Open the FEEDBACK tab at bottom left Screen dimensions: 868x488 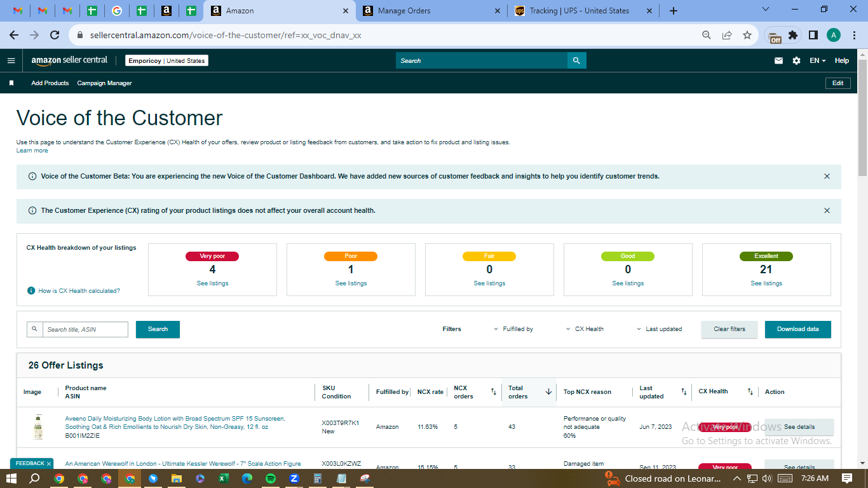(32, 463)
